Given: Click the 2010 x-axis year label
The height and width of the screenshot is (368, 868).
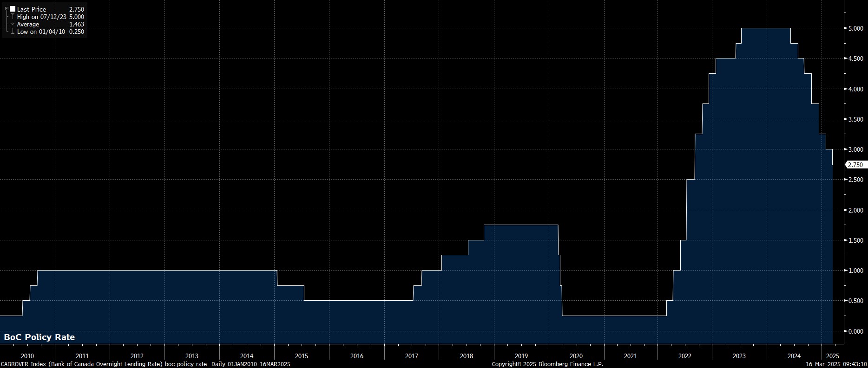Looking at the screenshot, I should coord(27,356).
